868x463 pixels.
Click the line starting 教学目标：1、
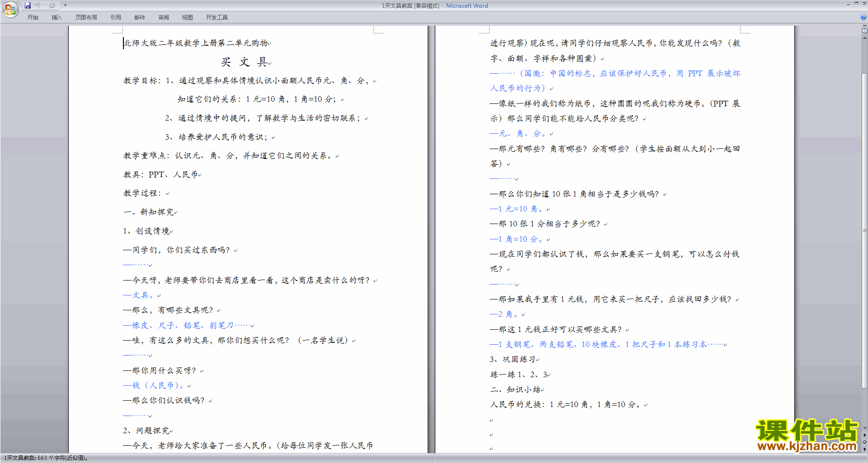point(246,80)
